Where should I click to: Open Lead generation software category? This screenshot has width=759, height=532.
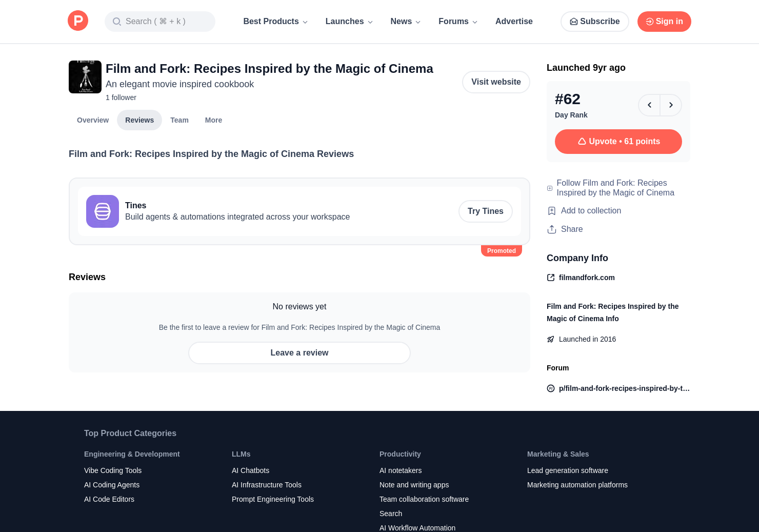(x=568, y=470)
